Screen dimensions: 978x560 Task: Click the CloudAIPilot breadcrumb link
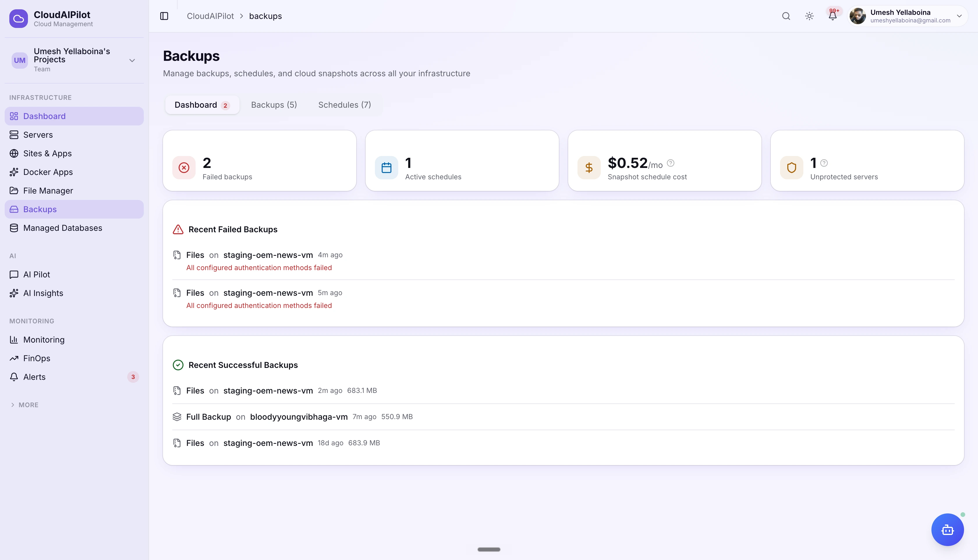(210, 16)
